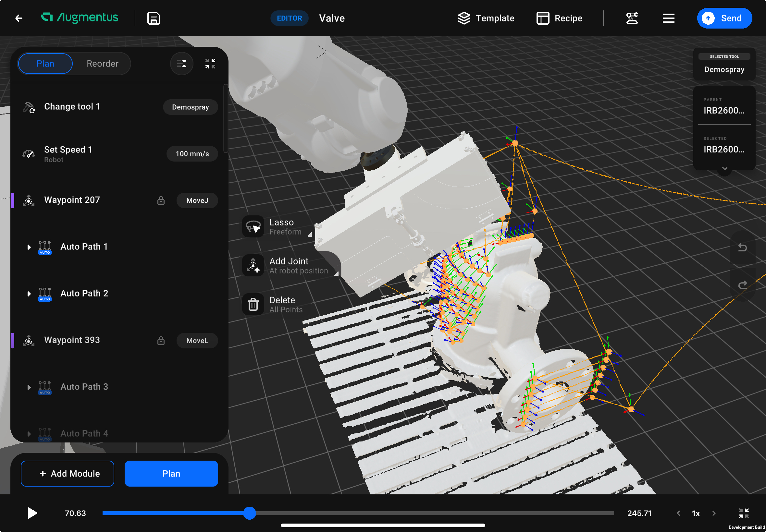The height and width of the screenshot is (532, 766).
Task: Toggle the lock on Waypoint 207
Action: [161, 200]
